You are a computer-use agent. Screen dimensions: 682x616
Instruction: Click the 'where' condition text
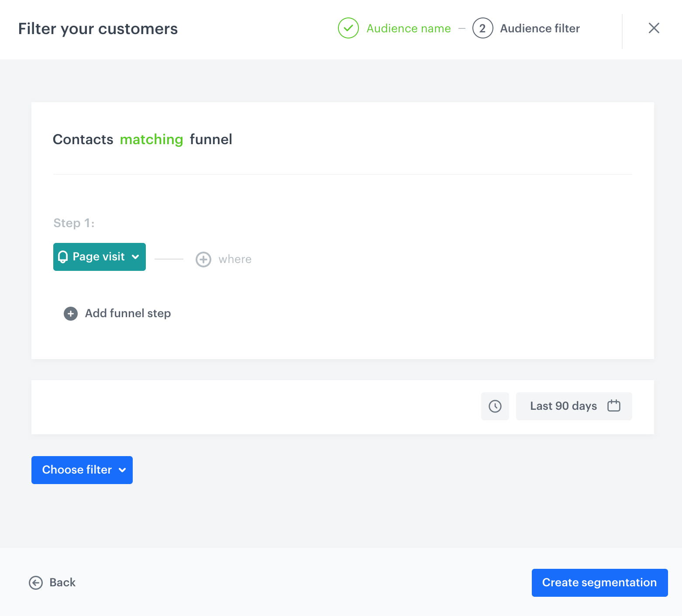point(235,260)
